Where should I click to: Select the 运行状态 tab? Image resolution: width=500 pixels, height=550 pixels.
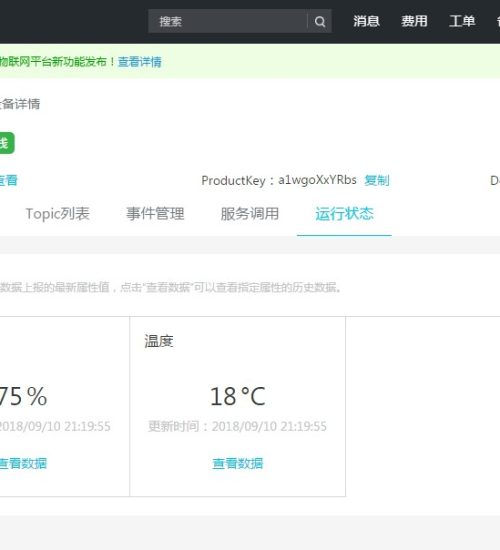click(344, 214)
